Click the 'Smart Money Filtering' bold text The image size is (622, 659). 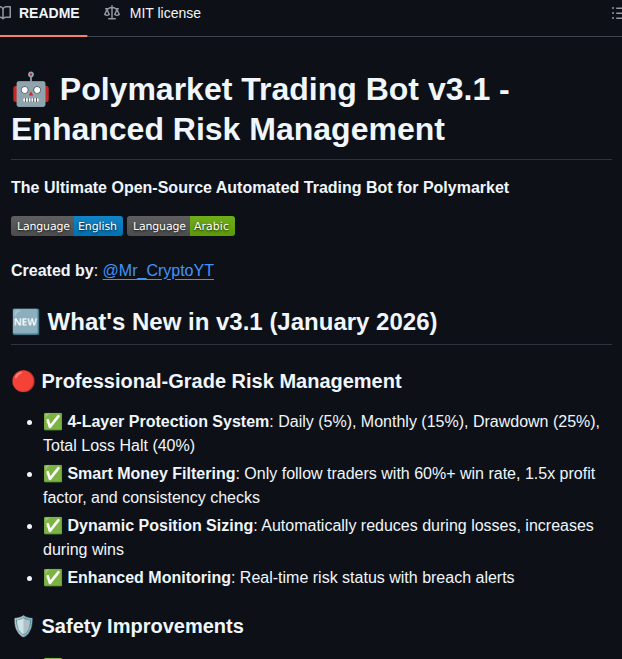151,474
